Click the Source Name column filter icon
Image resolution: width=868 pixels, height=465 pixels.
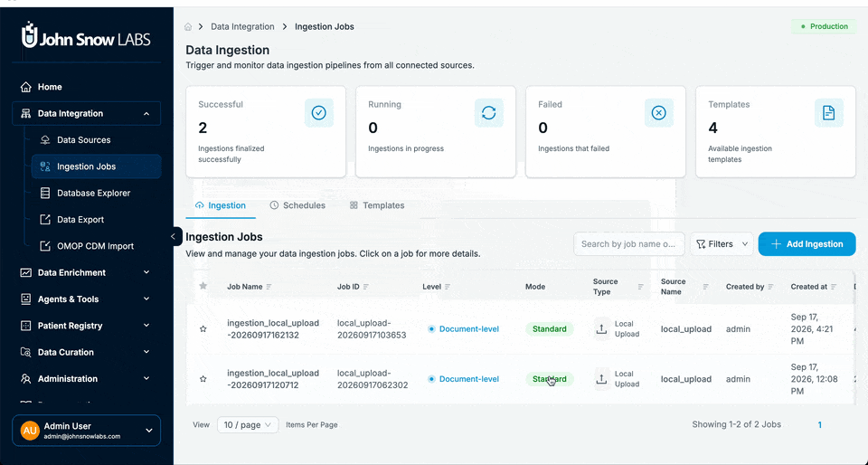(x=706, y=287)
